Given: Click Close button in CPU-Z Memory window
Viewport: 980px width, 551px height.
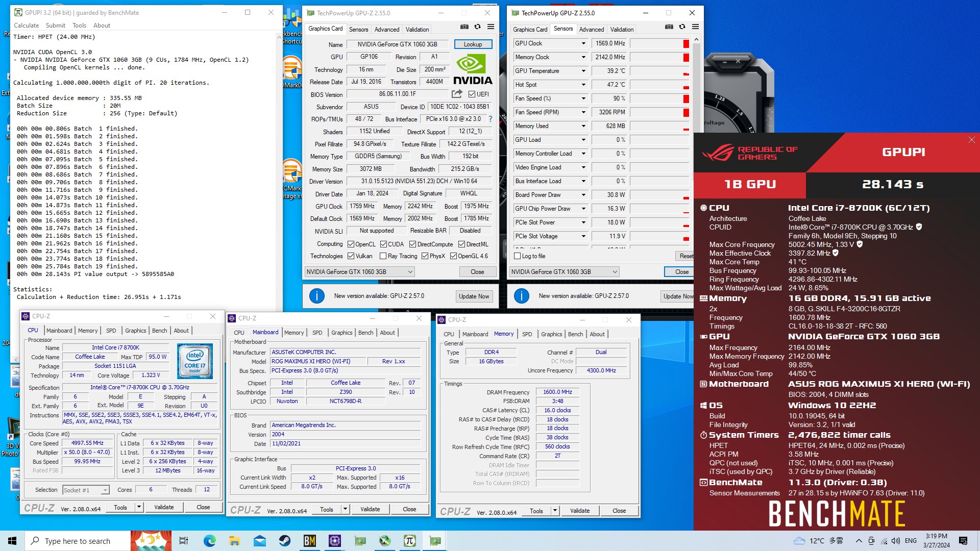Looking at the screenshot, I should click(619, 511).
